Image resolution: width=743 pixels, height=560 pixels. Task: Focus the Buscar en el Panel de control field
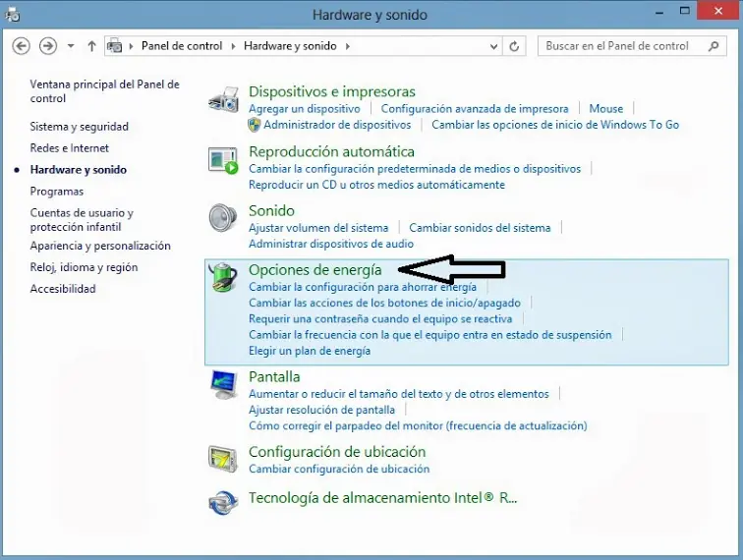coord(632,46)
